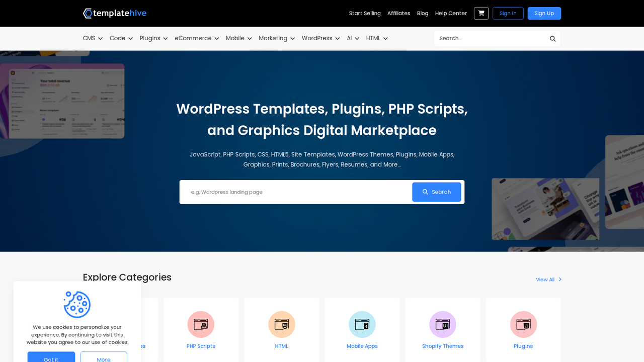Click the cookie illustration in consent popup
This screenshot has width=644, height=362.
tap(77, 304)
